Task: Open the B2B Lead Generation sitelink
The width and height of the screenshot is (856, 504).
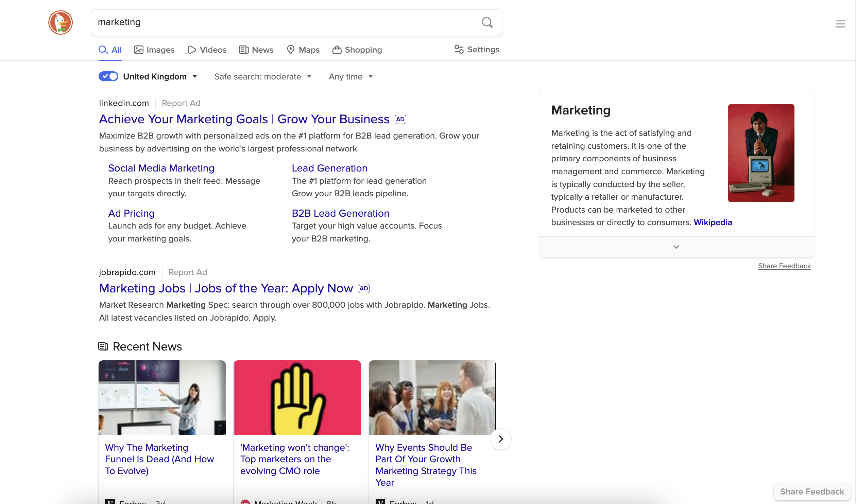Action: 340,213
